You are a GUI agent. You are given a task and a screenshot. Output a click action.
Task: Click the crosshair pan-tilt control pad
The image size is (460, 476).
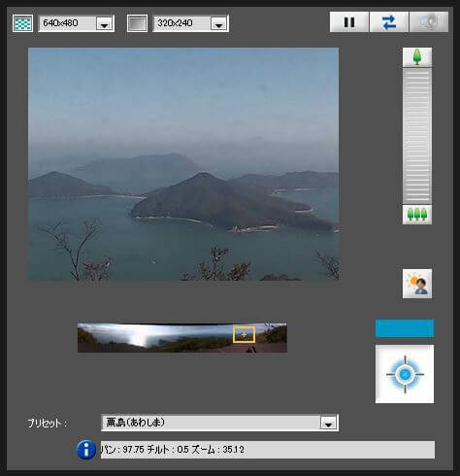click(405, 374)
